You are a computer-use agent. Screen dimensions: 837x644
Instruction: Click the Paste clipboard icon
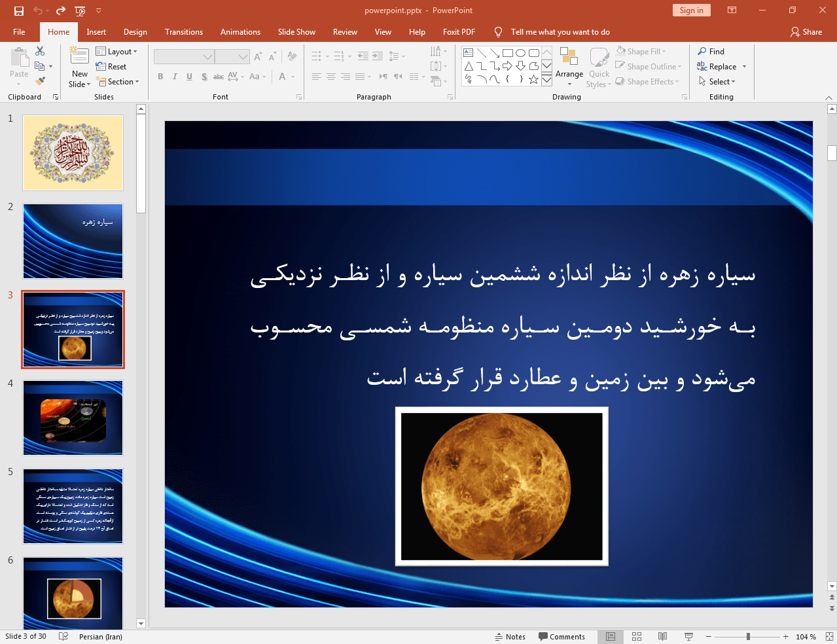pos(19,58)
